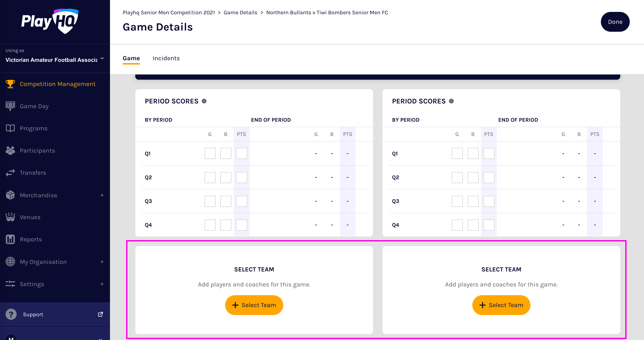Expand the My Organisation submenu
Screen dimensions: 644x340
[x=102, y=262]
